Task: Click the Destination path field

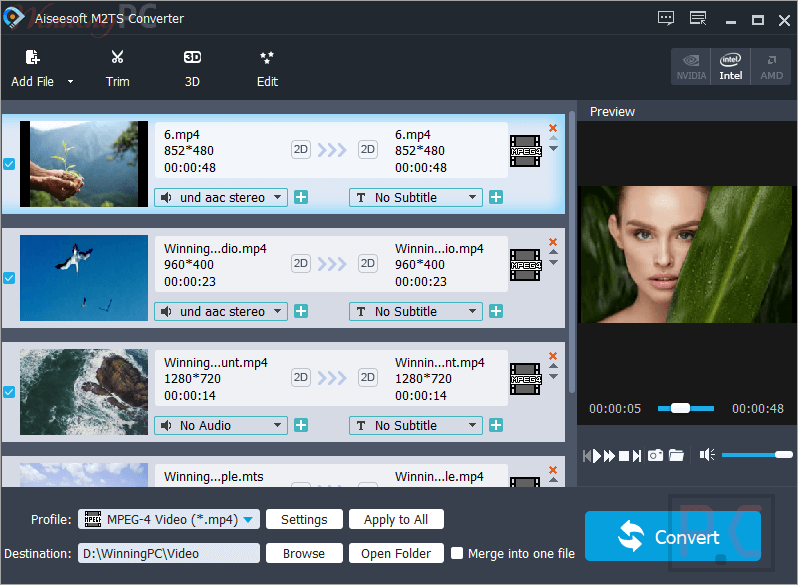Action: coord(168,553)
